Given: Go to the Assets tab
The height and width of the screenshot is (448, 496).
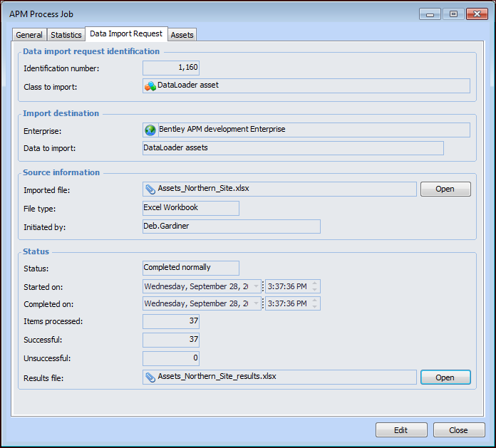Looking at the screenshot, I should 182,35.
